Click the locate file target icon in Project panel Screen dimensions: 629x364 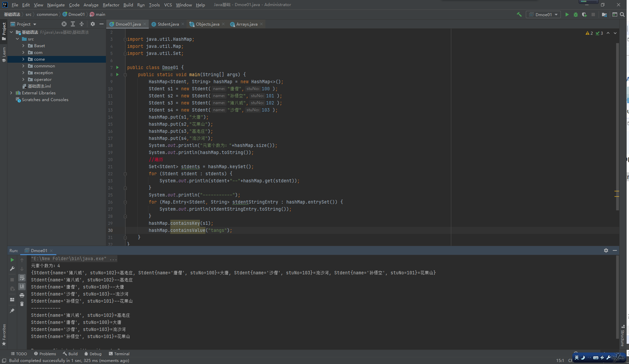(64, 24)
